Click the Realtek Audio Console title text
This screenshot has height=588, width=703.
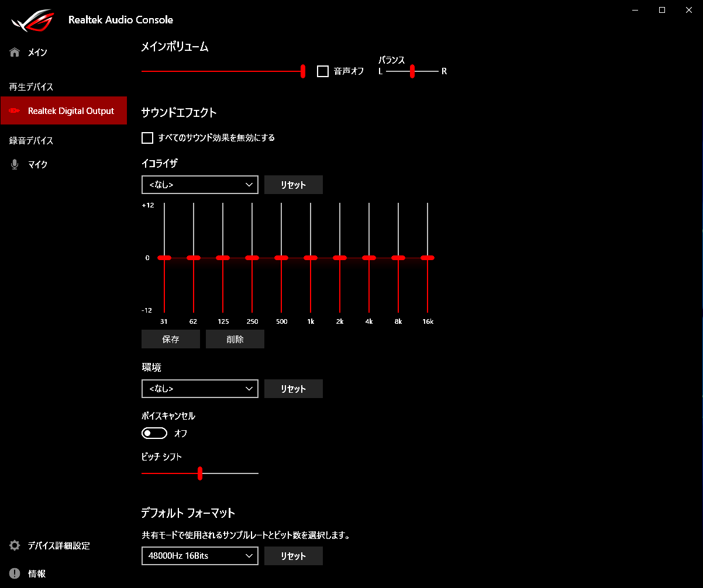(120, 20)
